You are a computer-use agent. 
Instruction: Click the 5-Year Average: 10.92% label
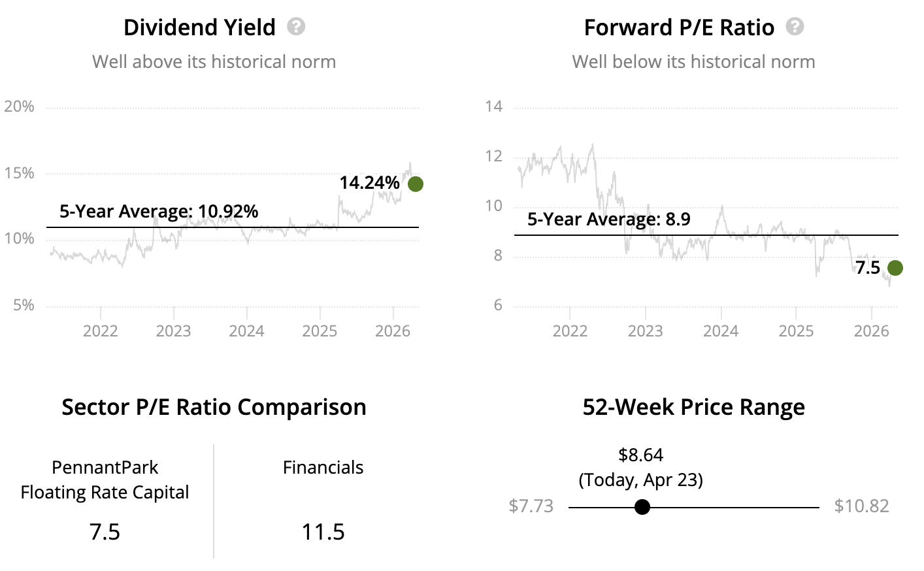click(159, 212)
